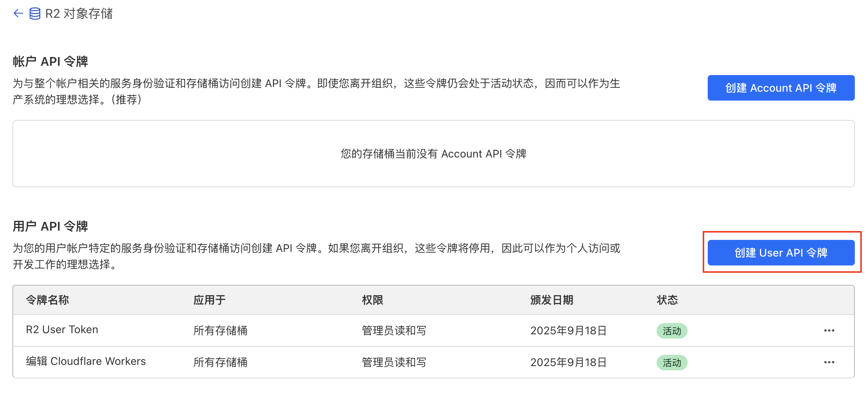Click the 状态 column header
This screenshot has height=397, width=868.
(667, 300)
